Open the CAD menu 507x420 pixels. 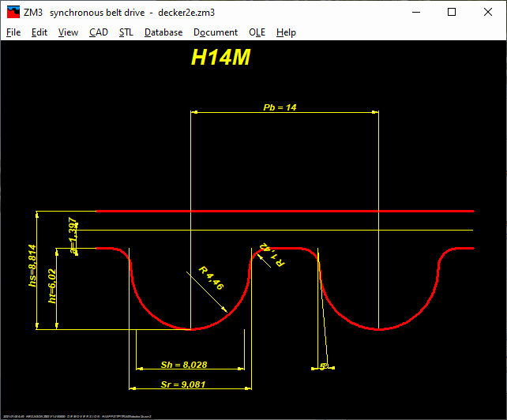tap(99, 32)
